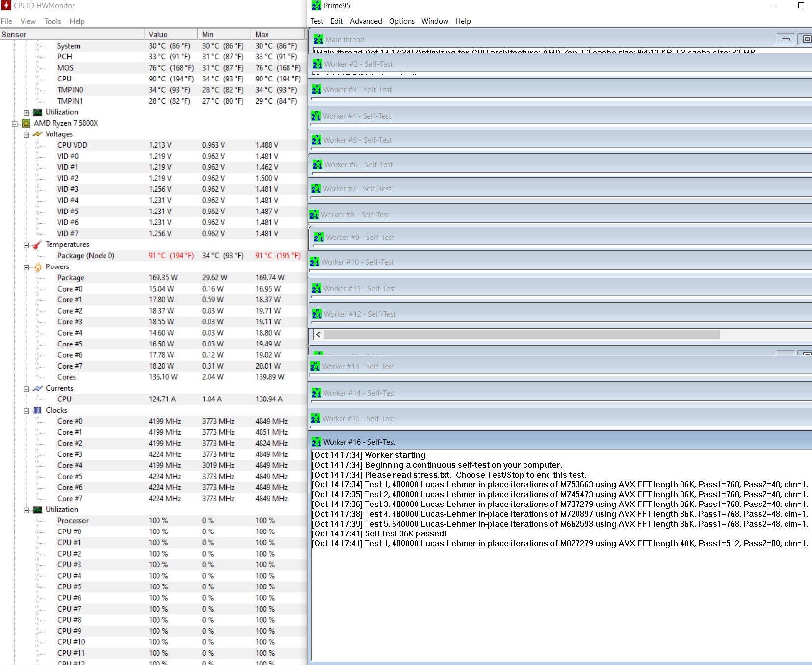This screenshot has width=812, height=665.
Task: Click the CPUID HWMonitor app icon in the title bar
Action: (x=6, y=6)
